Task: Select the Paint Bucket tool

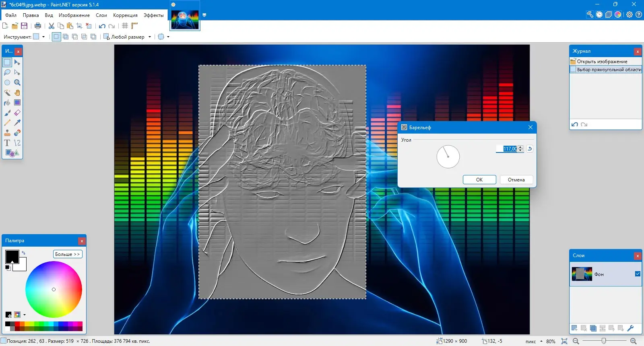Action: [7, 103]
